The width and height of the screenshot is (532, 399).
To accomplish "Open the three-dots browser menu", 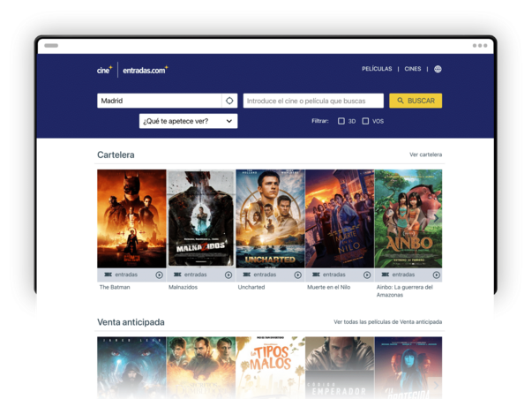I will [480, 46].
